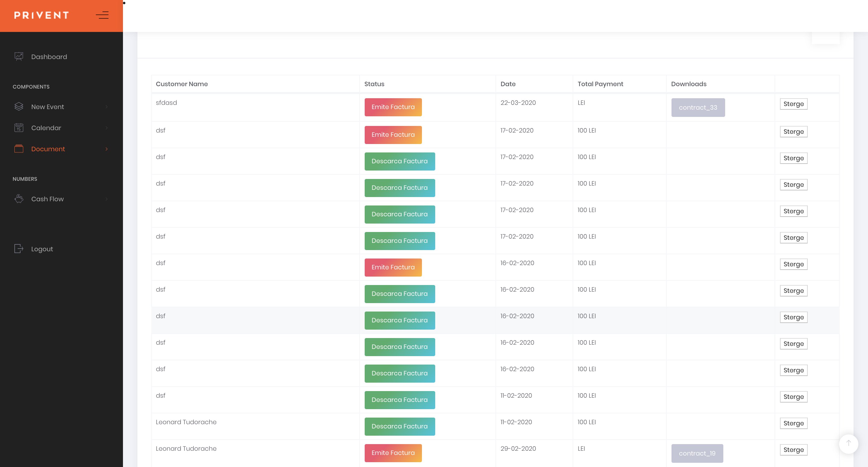
Task: Expand the Document submenu chevron
Action: [106, 149]
